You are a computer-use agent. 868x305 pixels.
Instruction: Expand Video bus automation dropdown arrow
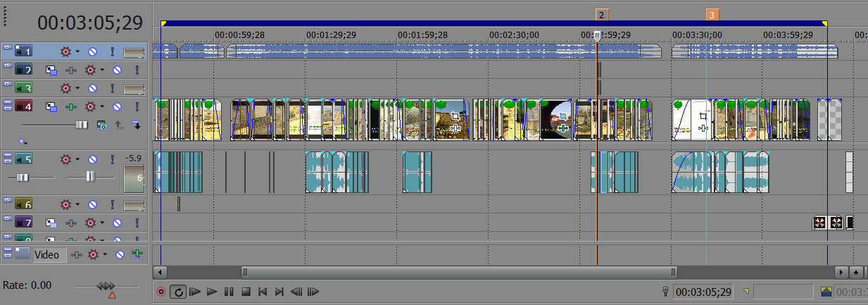(x=104, y=254)
